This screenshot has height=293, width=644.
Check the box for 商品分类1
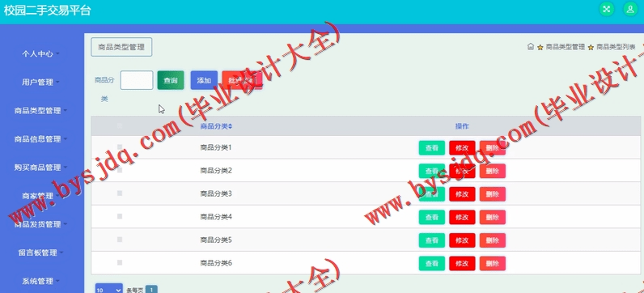click(x=120, y=146)
